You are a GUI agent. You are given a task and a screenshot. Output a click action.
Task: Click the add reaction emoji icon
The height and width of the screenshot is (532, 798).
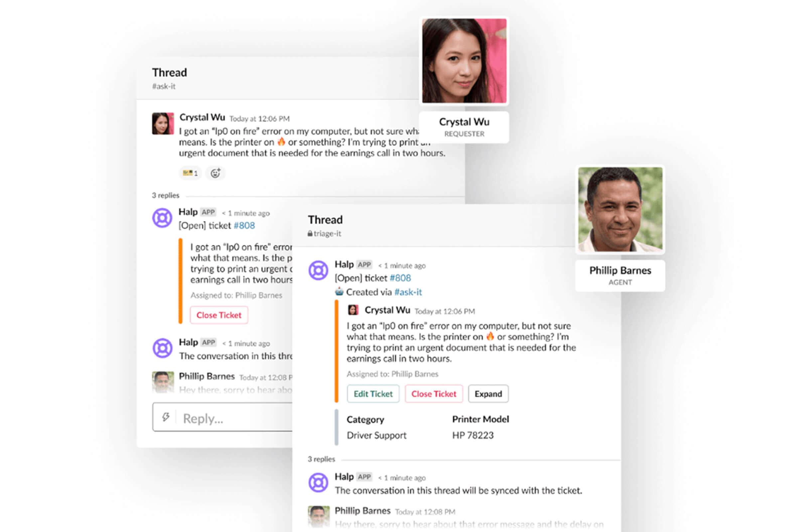coord(215,173)
